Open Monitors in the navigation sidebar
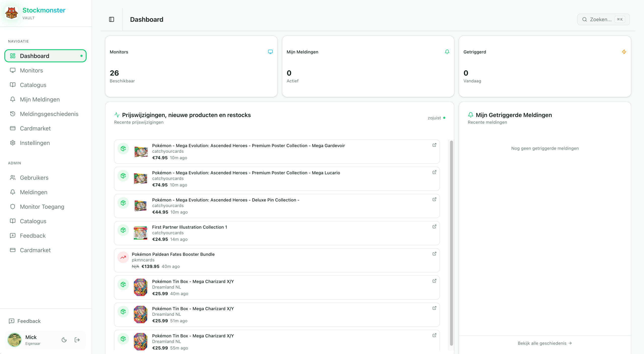The width and height of the screenshot is (644, 354). point(31,70)
